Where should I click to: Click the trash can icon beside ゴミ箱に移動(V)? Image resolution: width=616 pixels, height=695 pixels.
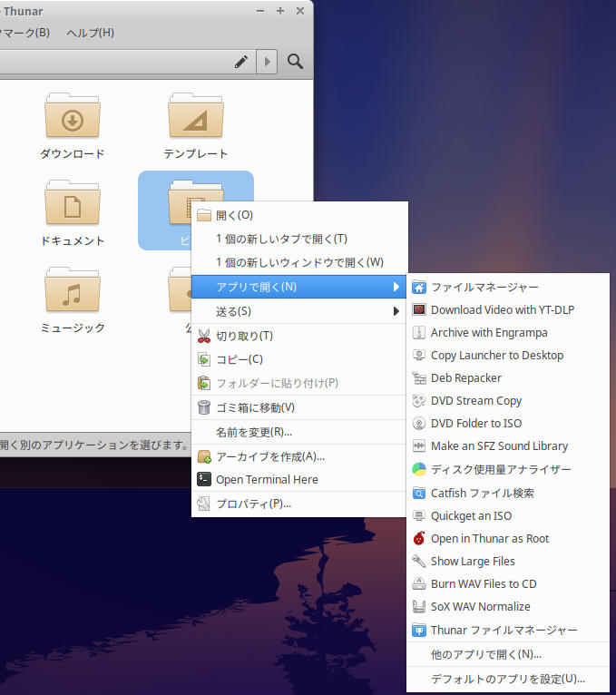(204, 407)
